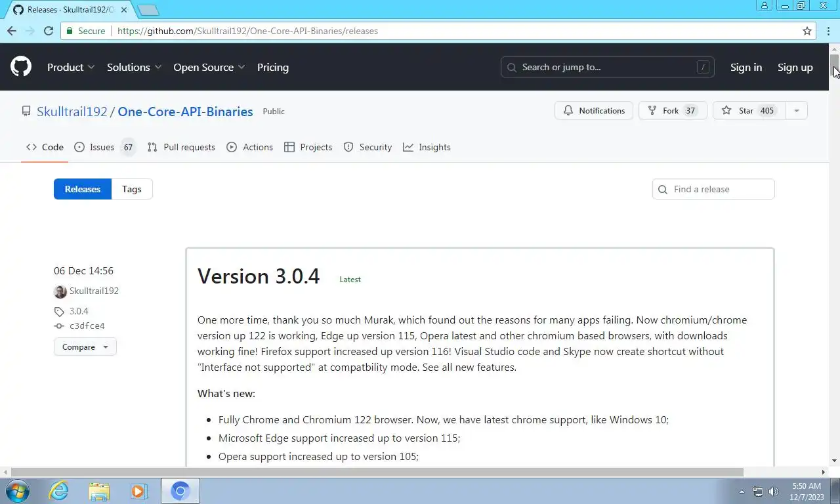Click the Chromium taskbar button

coord(180,491)
